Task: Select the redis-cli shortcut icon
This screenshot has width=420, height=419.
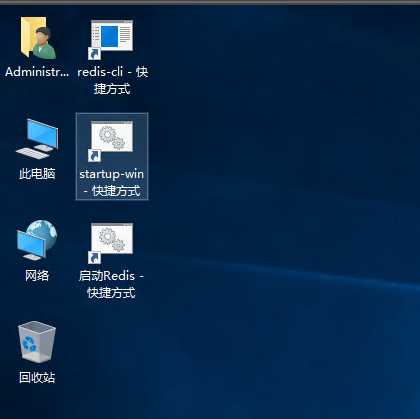Action: 111,40
